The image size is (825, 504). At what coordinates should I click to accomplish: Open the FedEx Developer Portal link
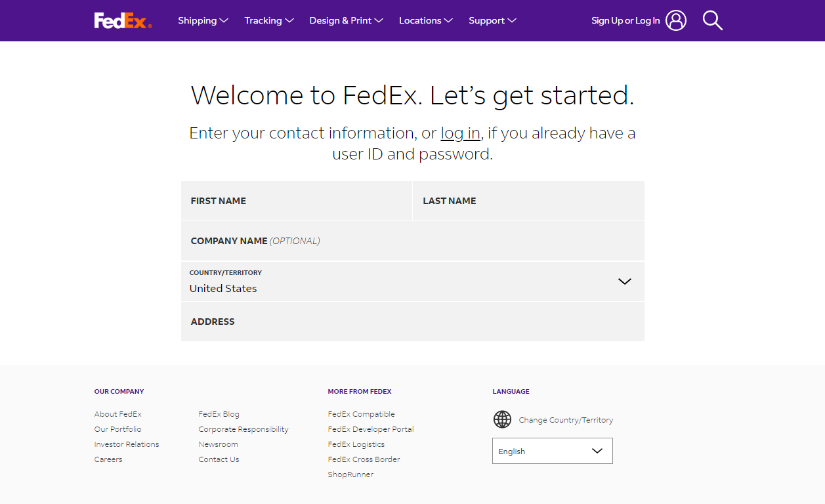tap(371, 429)
